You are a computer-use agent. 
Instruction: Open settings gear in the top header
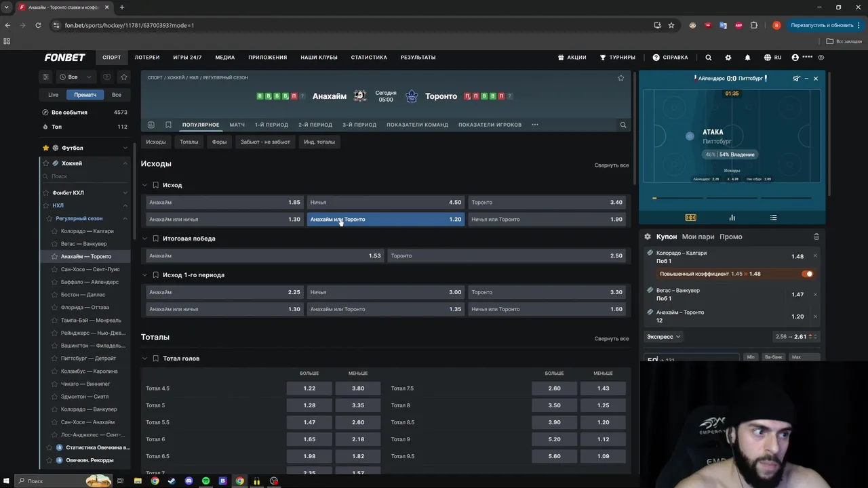728,58
